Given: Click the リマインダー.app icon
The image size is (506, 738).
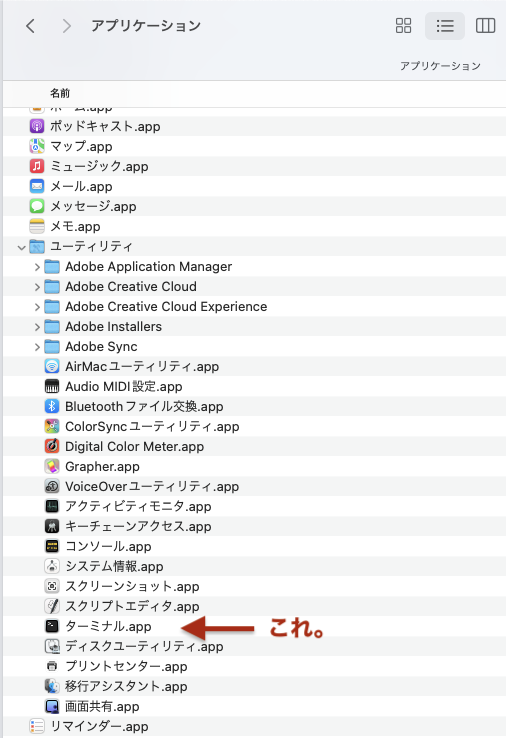Looking at the screenshot, I should click(x=37, y=726).
